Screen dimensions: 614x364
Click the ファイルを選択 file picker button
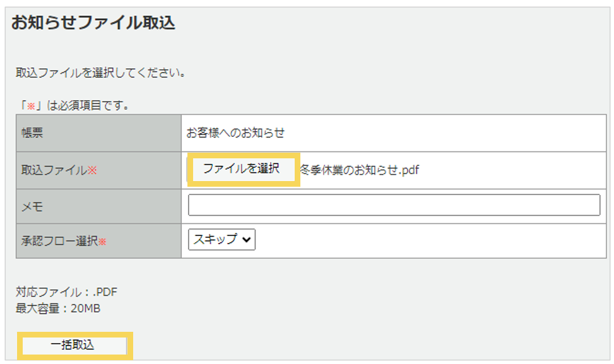click(242, 169)
